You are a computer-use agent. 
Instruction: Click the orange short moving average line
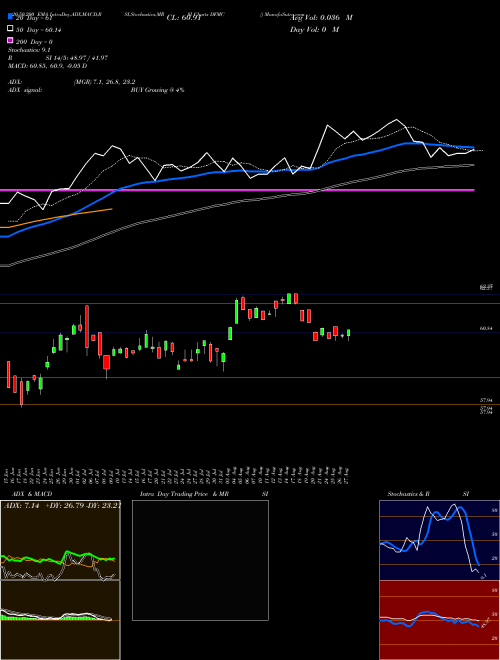pyautogui.click(x=56, y=218)
